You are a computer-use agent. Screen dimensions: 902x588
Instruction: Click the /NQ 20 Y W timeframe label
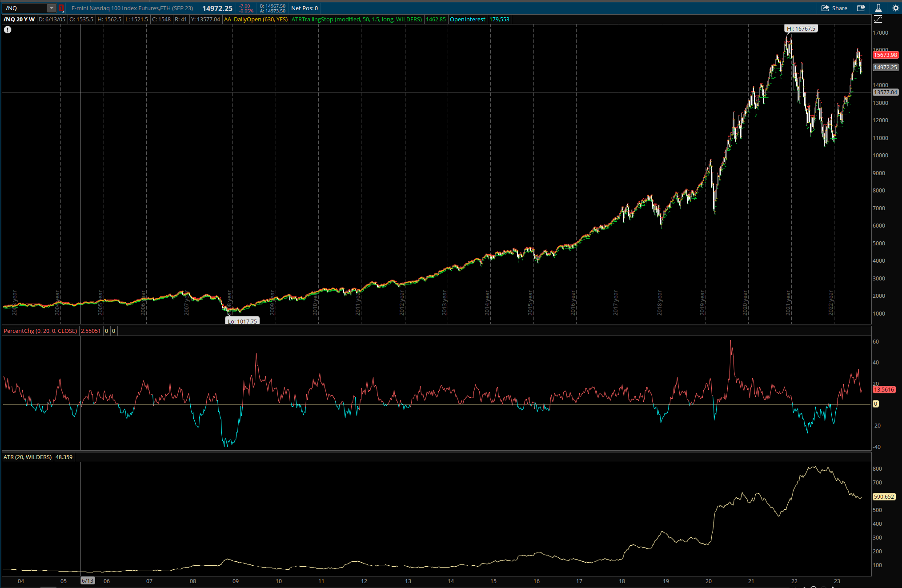19,19
